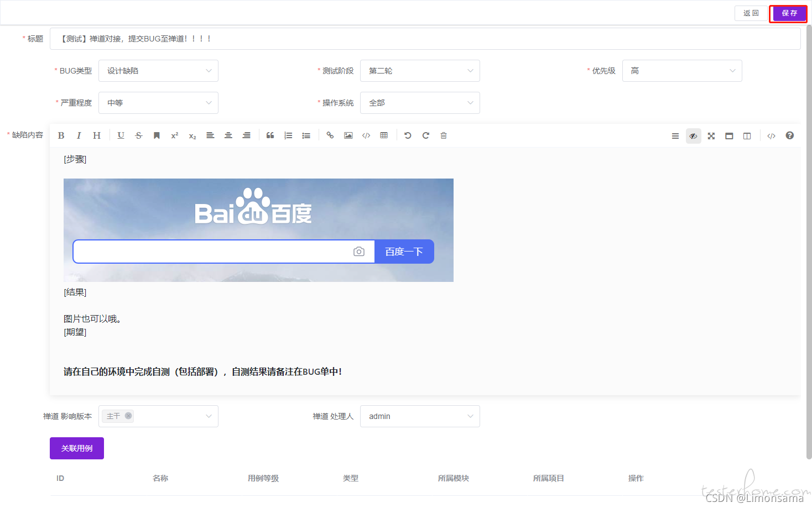Open the 禅道 影响版本 dropdown

coord(158,416)
